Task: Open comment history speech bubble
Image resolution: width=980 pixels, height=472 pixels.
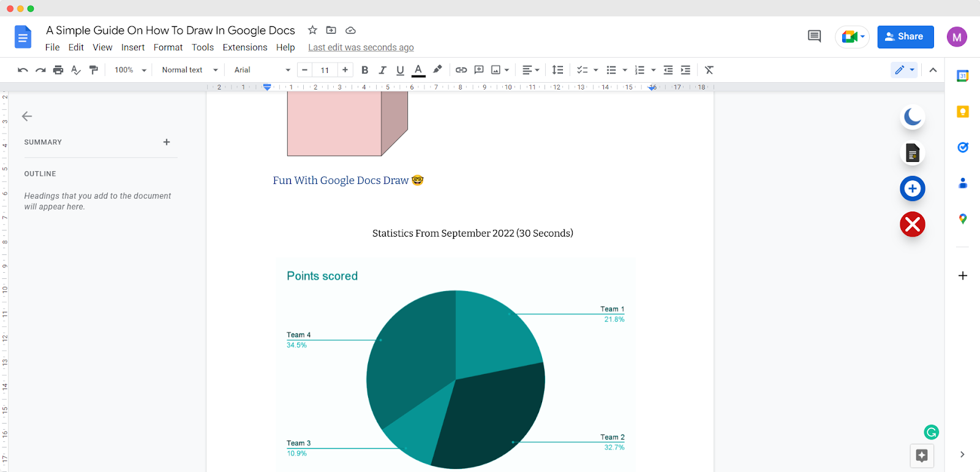Action: pos(814,36)
